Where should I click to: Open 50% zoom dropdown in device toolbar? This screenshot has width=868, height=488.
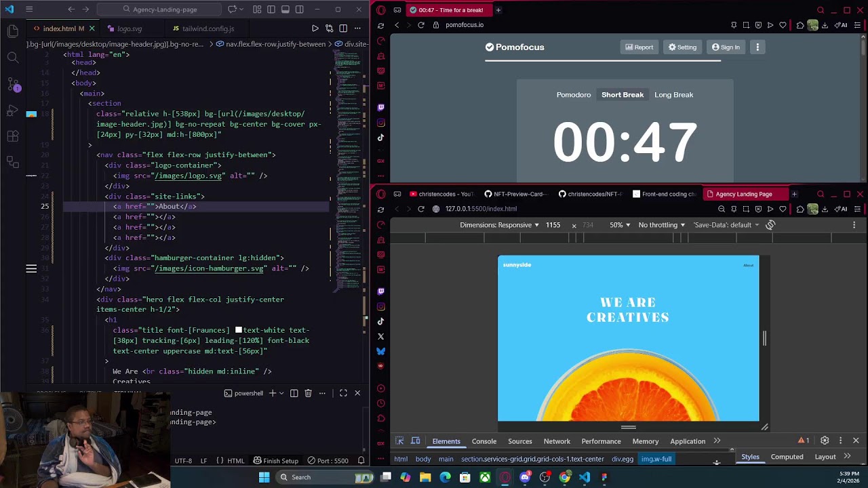[618, 225]
